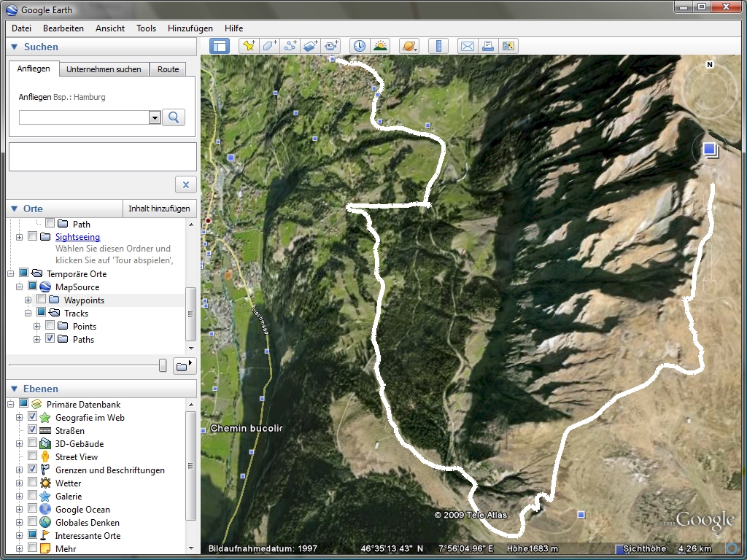Uncheck Grenzen und Beschriftungen layer
This screenshot has width=747, height=560.
[32, 469]
